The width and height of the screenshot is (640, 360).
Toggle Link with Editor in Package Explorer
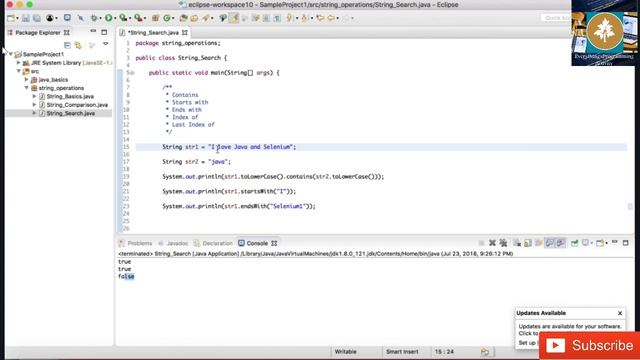tap(78, 45)
